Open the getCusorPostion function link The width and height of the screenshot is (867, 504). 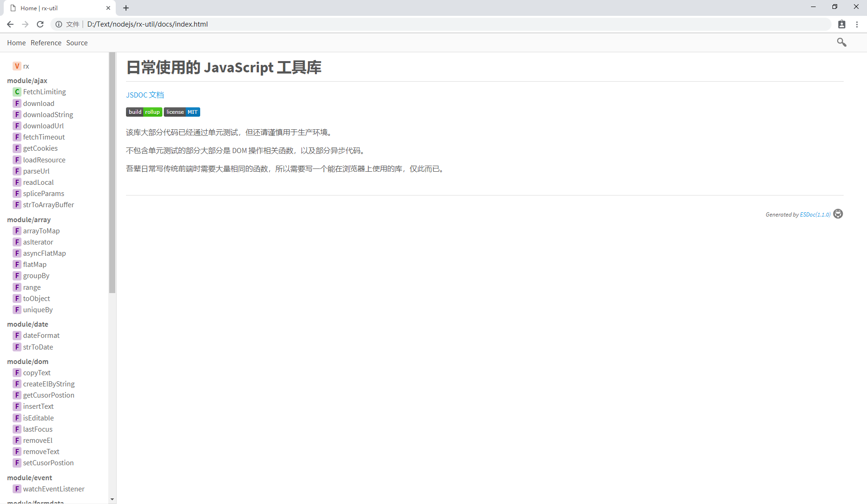[x=49, y=395]
